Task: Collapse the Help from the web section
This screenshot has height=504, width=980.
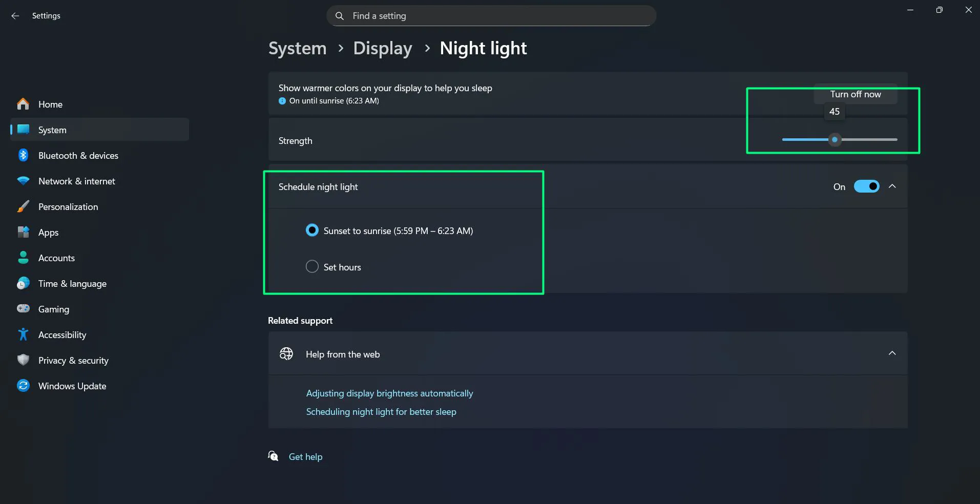Action: click(x=892, y=353)
